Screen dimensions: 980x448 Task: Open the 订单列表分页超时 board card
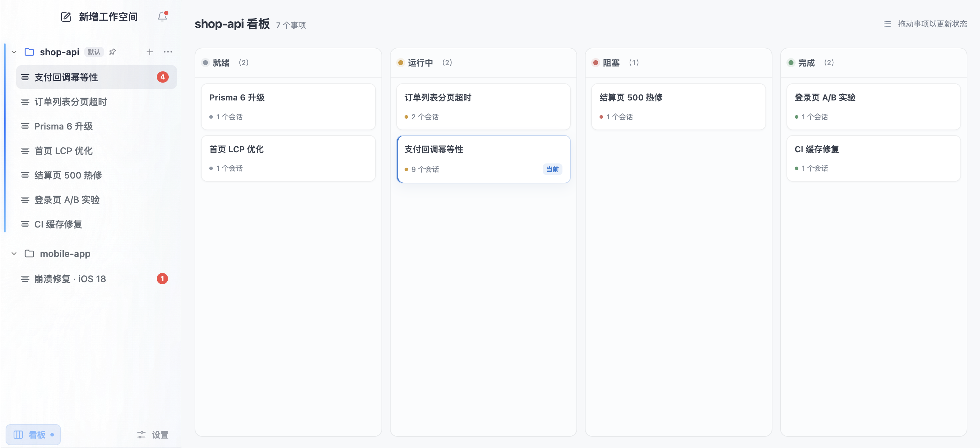click(x=483, y=107)
